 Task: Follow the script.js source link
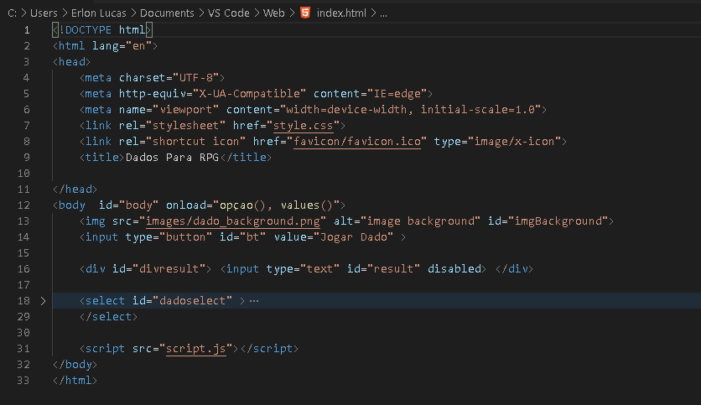200,348
